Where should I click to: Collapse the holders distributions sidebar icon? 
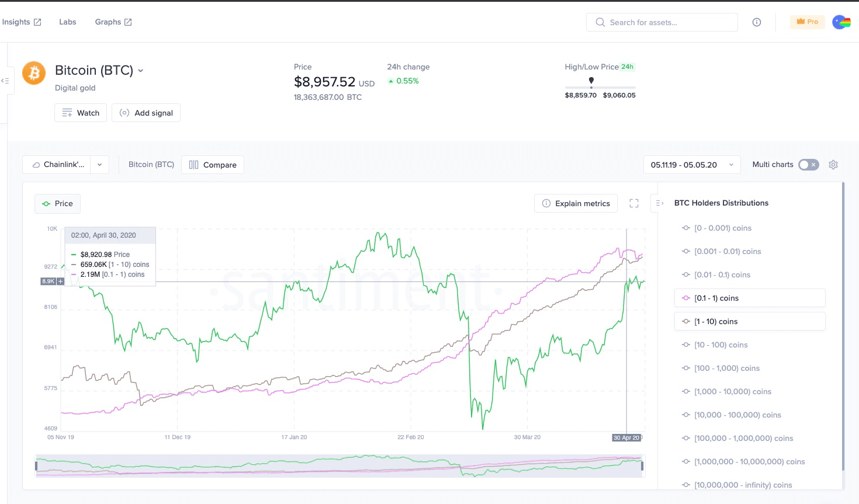coord(660,203)
